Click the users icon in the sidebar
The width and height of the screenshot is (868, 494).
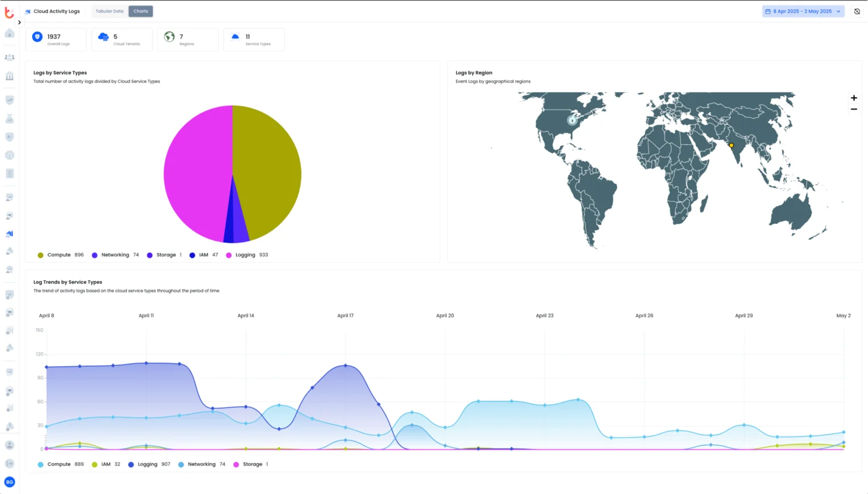pyautogui.click(x=9, y=57)
